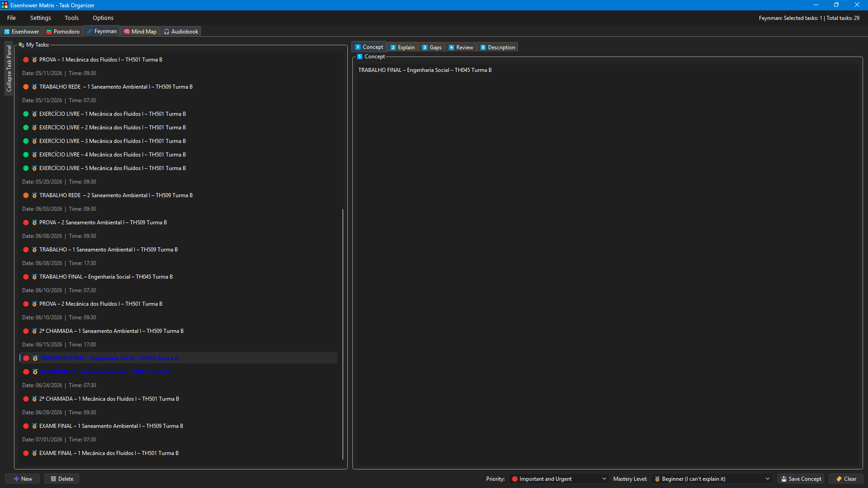Click red dot of 2ª CHAMADA – 1 Saneamento
868x488 pixels.
click(26, 331)
